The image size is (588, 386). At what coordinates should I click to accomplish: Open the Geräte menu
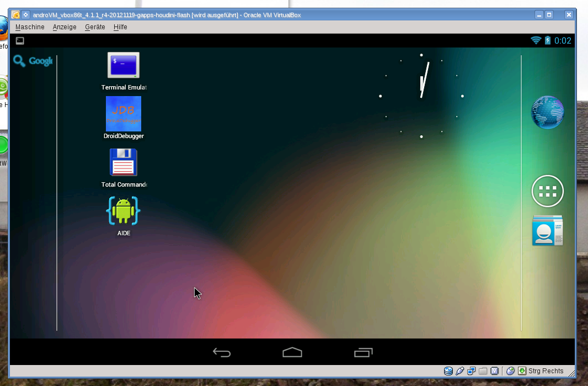[95, 27]
